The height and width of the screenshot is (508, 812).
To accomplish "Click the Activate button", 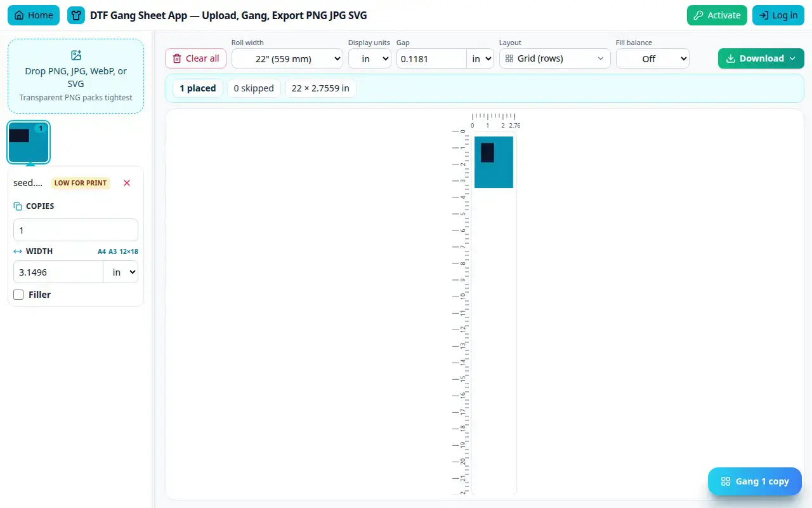I will pyautogui.click(x=717, y=15).
